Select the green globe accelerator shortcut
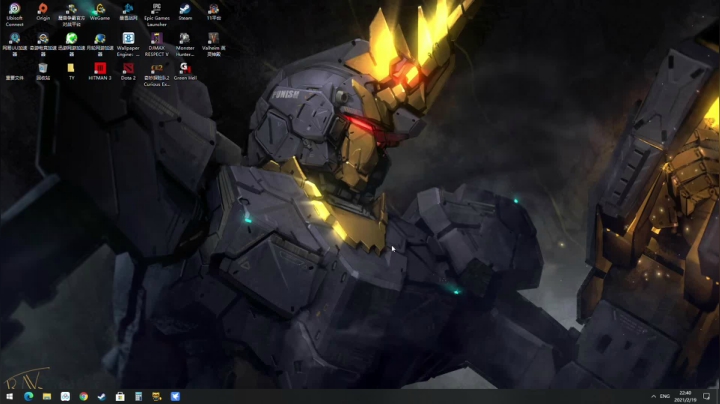 [x=71, y=44]
